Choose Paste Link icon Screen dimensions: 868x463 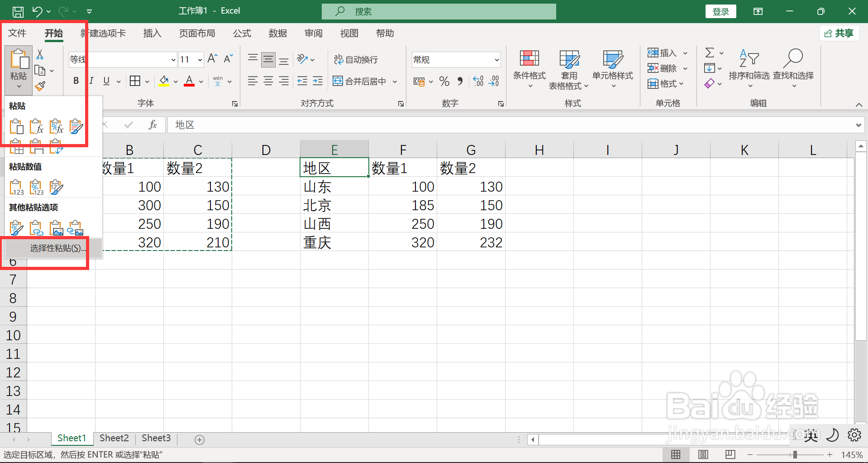tap(36, 227)
